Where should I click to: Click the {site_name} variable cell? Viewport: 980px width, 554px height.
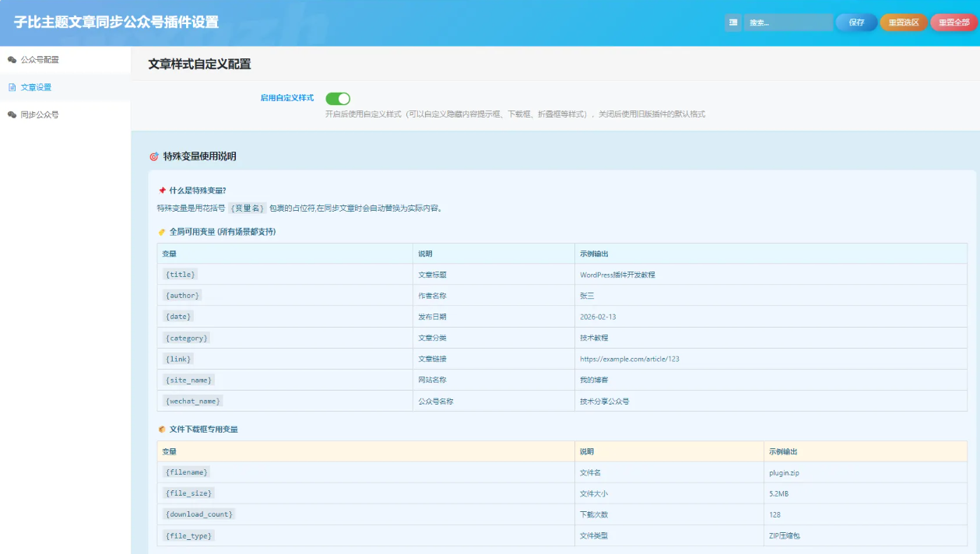pyautogui.click(x=285, y=380)
